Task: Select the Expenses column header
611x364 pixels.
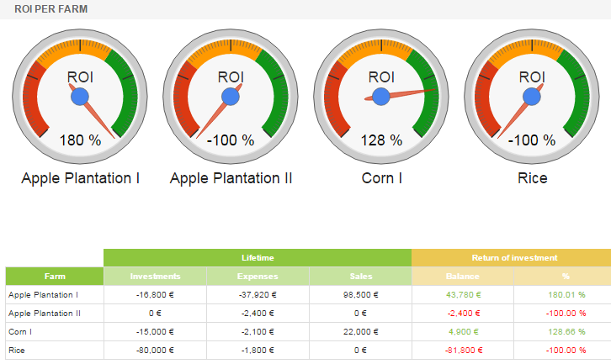Action: click(x=258, y=277)
